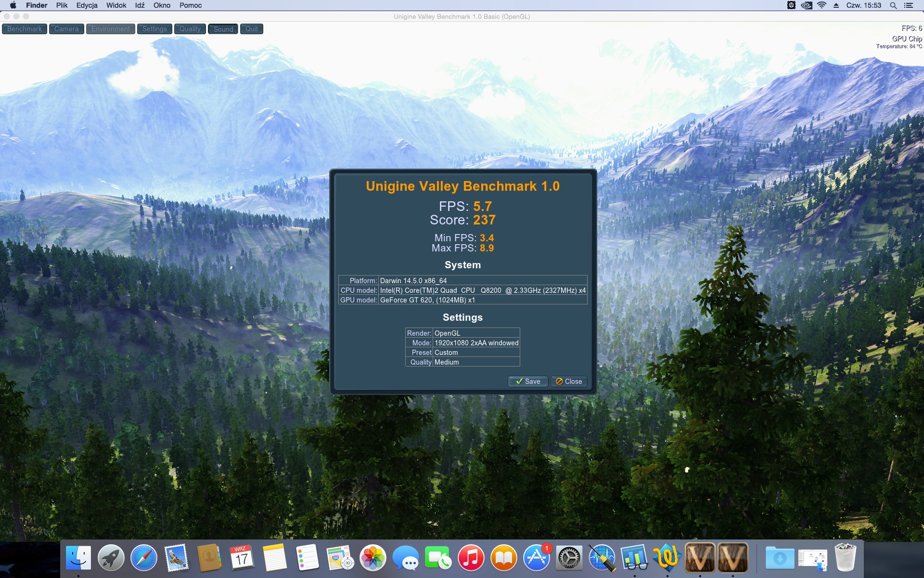Open Finder from the dock
The height and width of the screenshot is (578, 924).
pos(78,558)
